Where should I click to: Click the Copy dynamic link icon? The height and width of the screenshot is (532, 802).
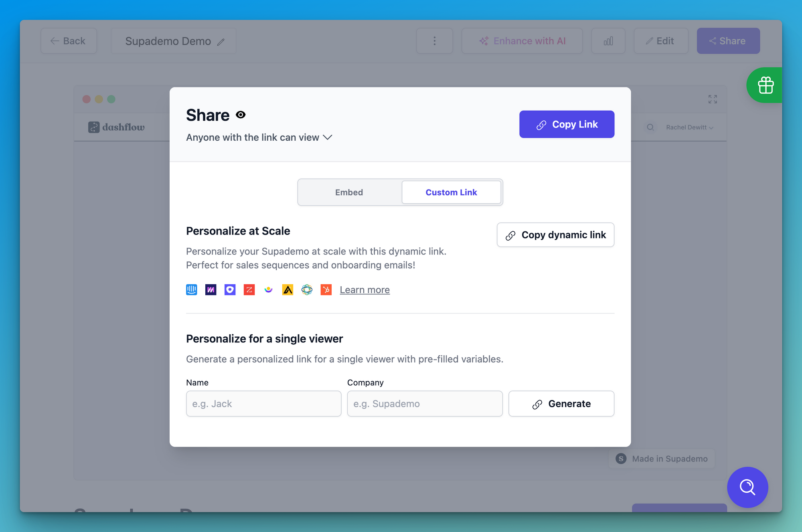510,234
